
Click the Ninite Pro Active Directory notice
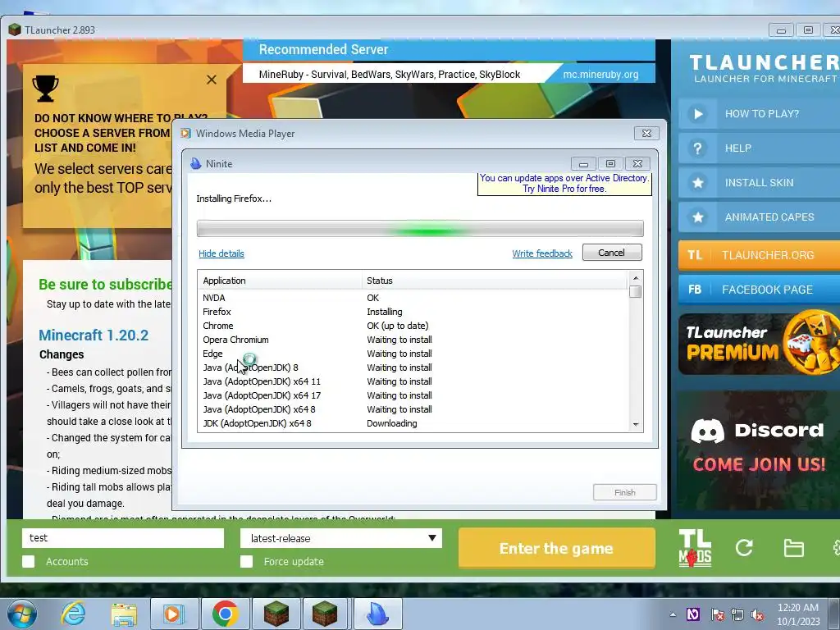point(564,184)
